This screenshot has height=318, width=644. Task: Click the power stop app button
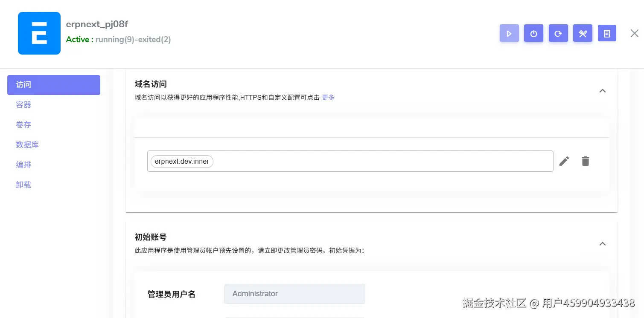tap(533, 33)
